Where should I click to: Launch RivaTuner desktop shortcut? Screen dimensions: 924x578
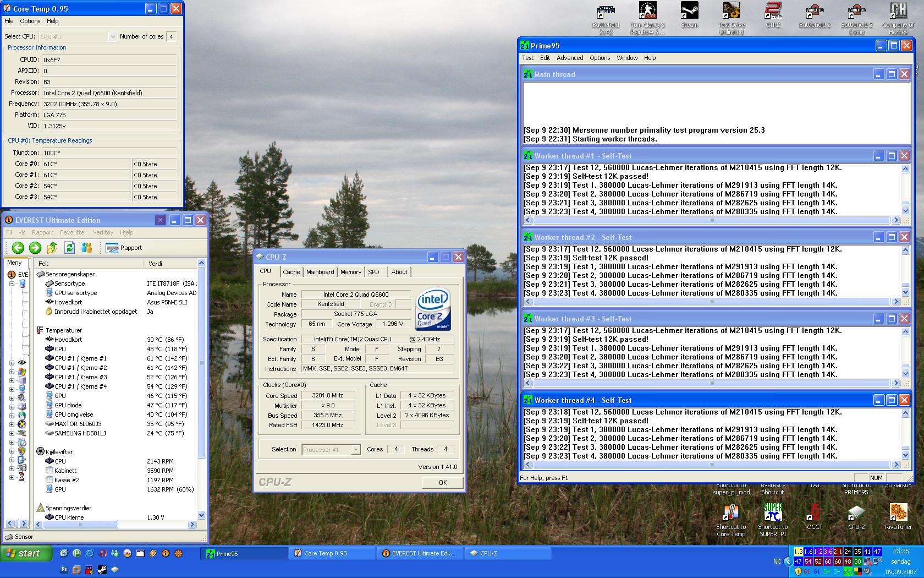click(x=898, y=517)
